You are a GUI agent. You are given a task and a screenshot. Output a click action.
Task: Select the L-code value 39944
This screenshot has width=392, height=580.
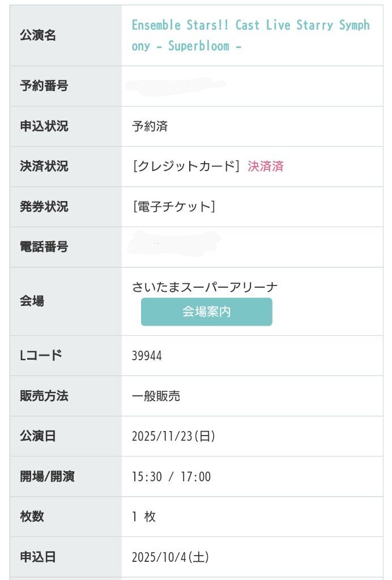147,356
